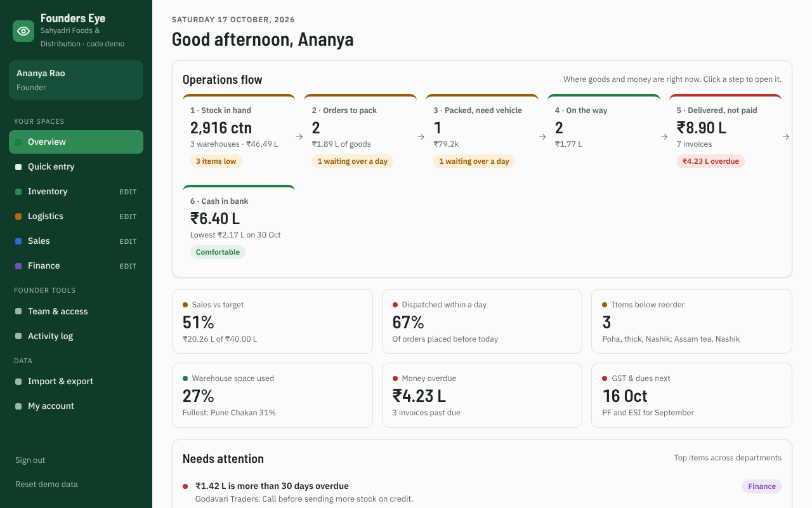Click EDIT next to Logistics

[x=128, y=217]
